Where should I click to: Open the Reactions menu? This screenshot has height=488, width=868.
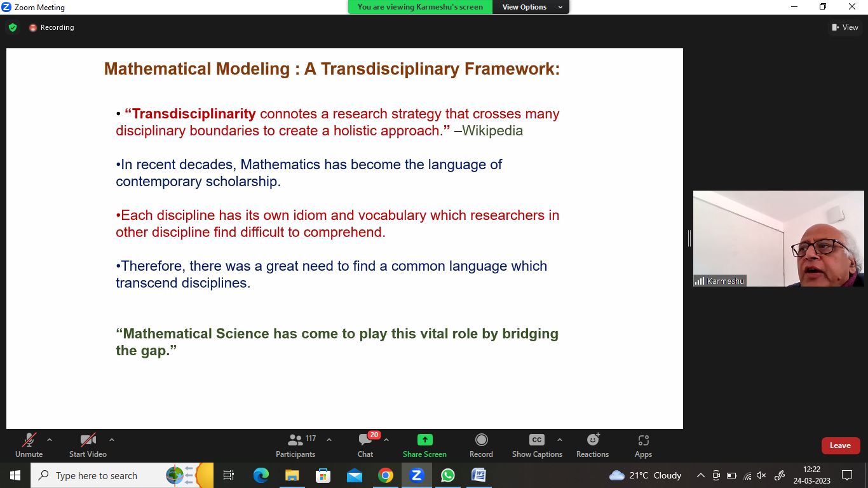click(592, 445)
